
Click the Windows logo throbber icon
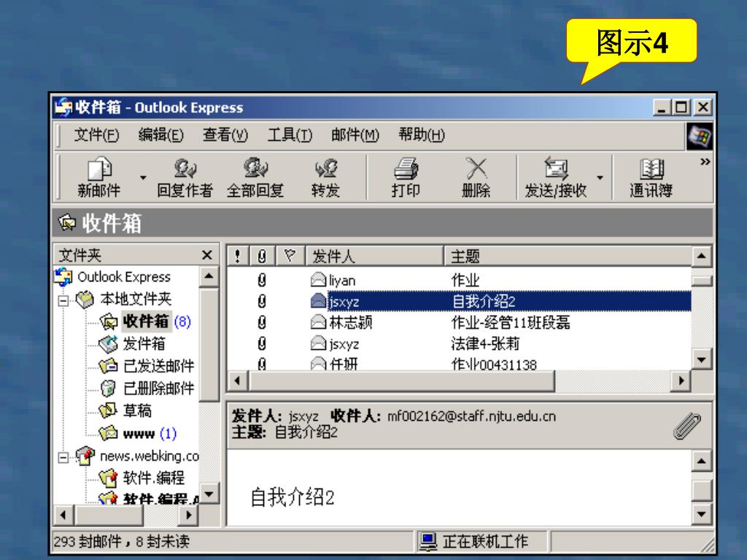[x=700, y=136]
